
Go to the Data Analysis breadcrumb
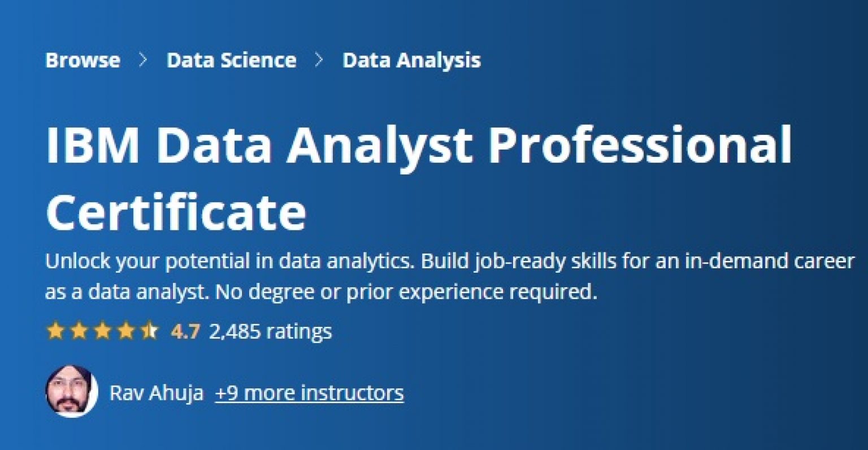pyautogui.click(x=411, y=60)
